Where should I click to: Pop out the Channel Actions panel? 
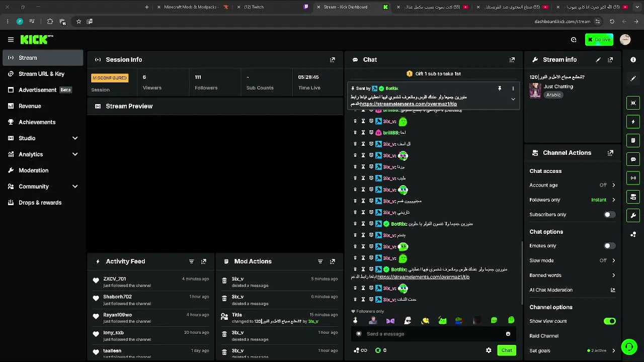pos(610,153)
